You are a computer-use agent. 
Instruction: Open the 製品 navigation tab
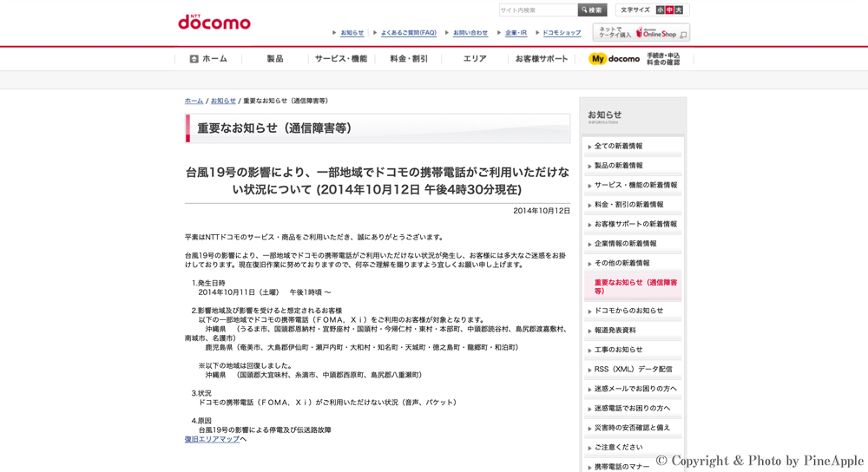pos(275,59)
